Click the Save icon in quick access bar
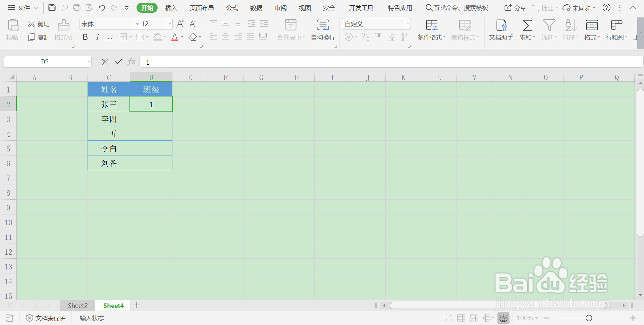 [52, 7]
